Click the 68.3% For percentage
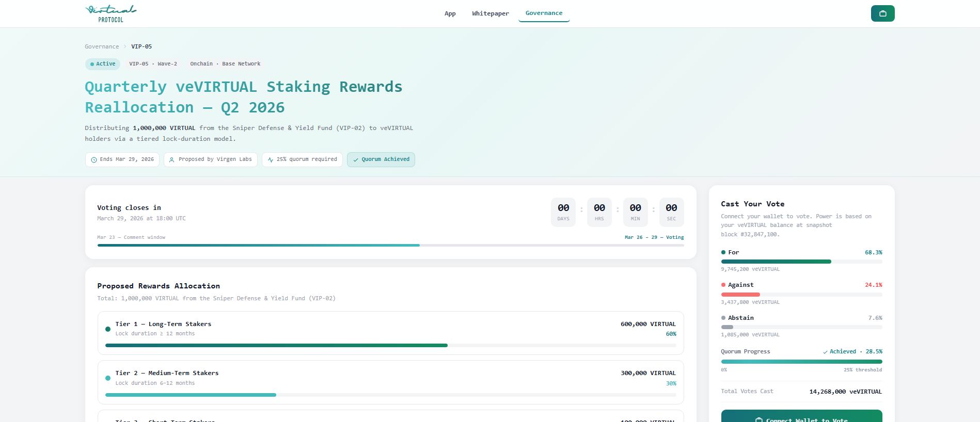The image size is (980, 422). point(874,252)
